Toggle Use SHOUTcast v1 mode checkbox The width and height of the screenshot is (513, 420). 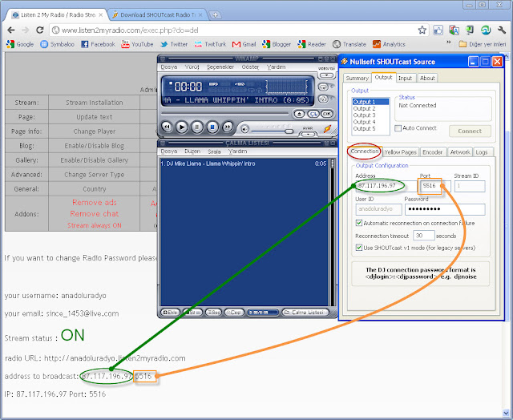pos(358,248)
